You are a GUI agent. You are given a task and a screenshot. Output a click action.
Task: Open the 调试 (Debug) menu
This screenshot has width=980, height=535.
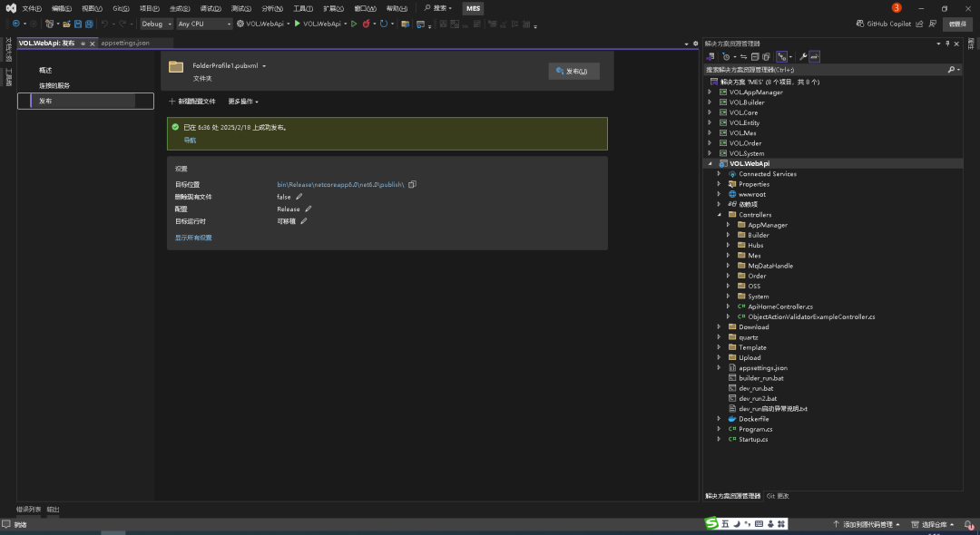[x=210, y=8]
